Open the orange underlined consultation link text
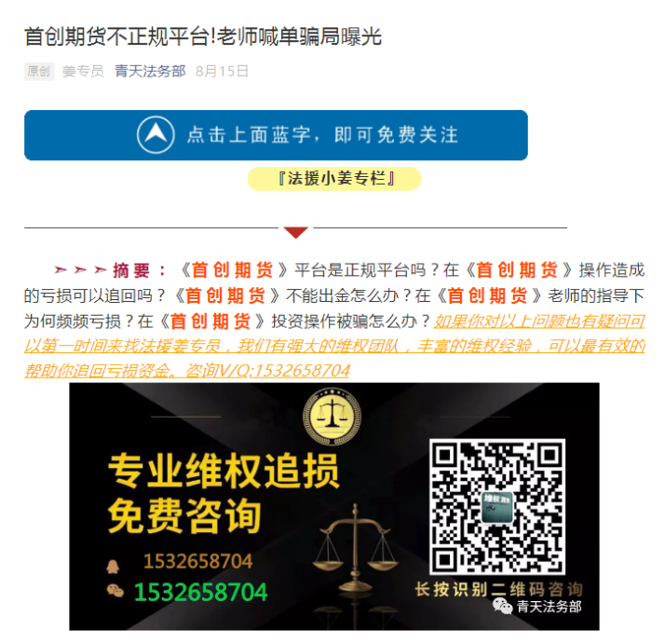665x644 pixels. (334, 346)
